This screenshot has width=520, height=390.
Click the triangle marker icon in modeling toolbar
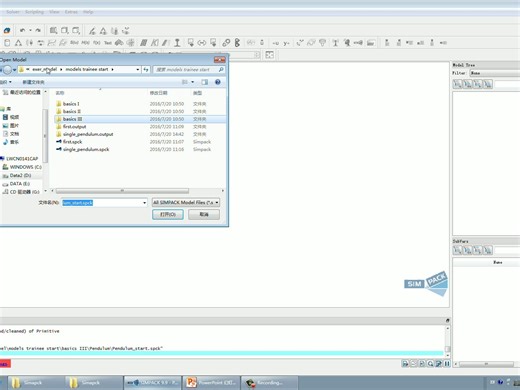pos(18,43)
